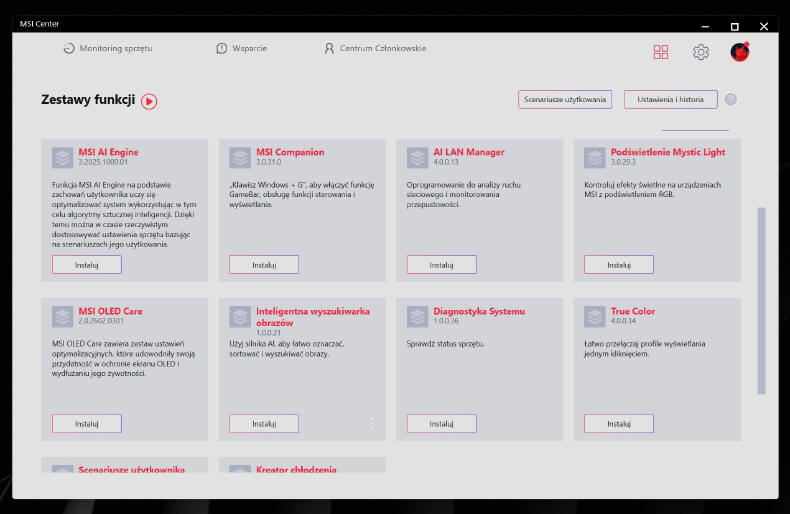
Task: Open settings gear icon in header
Action: pos(701,52)
